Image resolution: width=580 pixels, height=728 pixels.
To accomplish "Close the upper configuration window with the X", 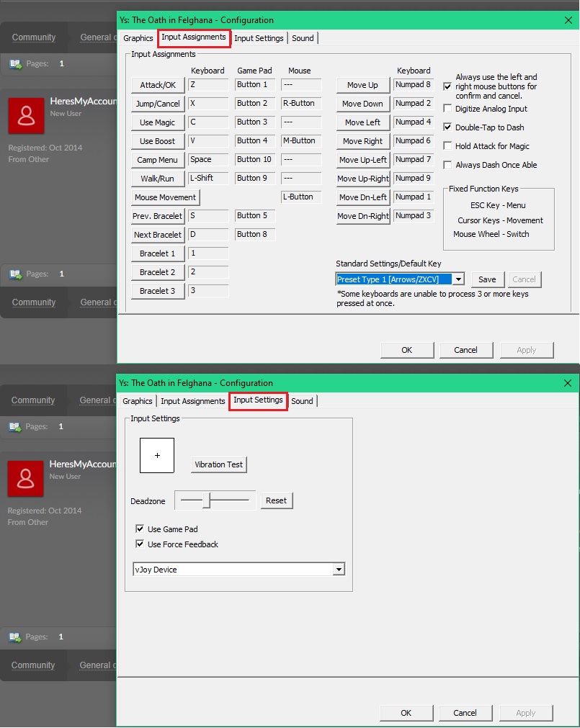I will pyautogui.click(x=568, y=20).
